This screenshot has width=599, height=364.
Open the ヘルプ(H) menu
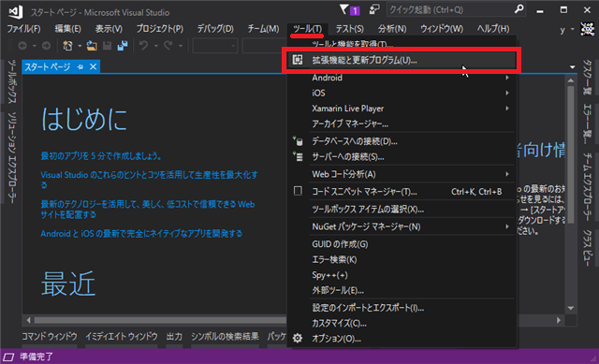click(493, 29)
